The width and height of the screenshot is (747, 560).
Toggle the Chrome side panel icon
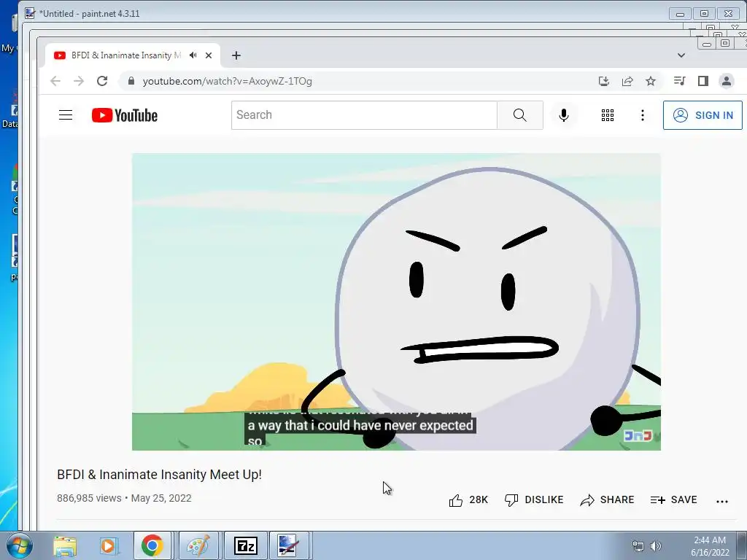703,81
